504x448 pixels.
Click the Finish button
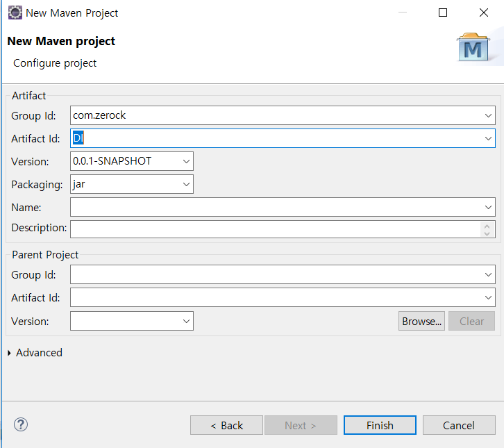point(380,425)
